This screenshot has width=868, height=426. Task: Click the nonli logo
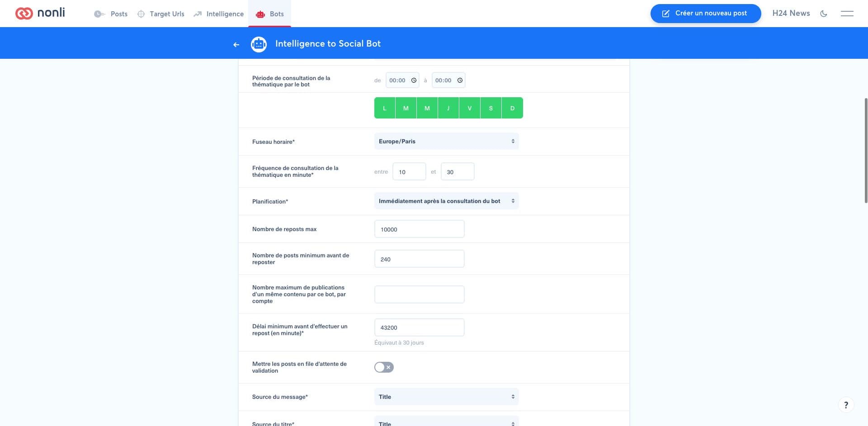[x=40, y=13]
